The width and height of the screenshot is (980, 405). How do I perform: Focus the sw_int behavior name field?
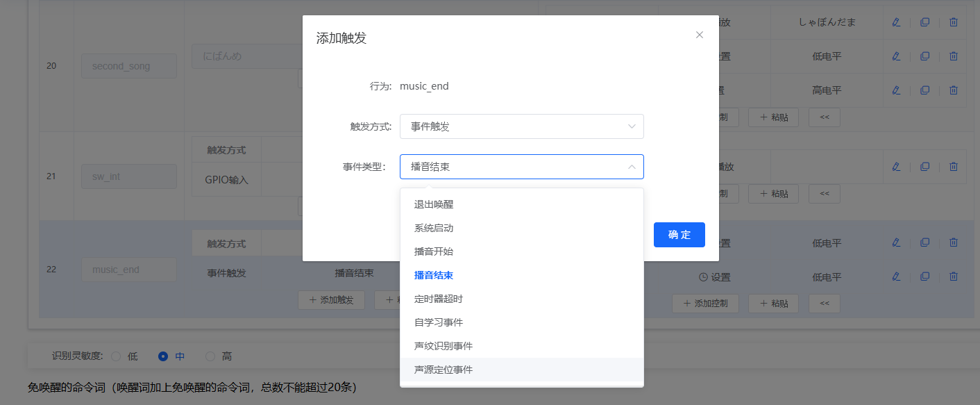point(129,176)
